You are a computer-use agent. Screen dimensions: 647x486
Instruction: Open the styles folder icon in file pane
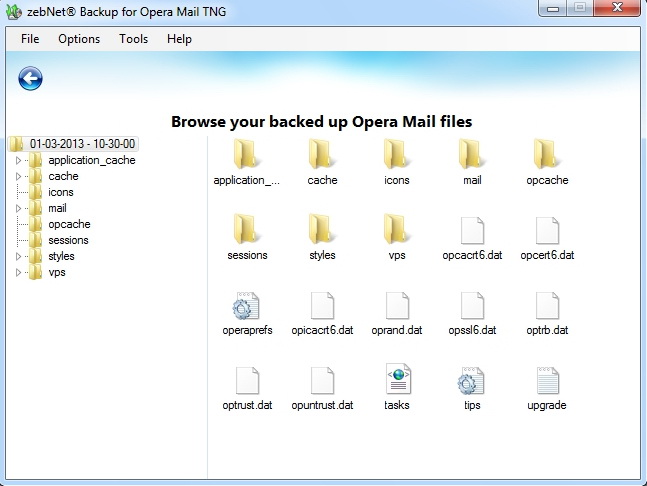[x=322, y=229]
